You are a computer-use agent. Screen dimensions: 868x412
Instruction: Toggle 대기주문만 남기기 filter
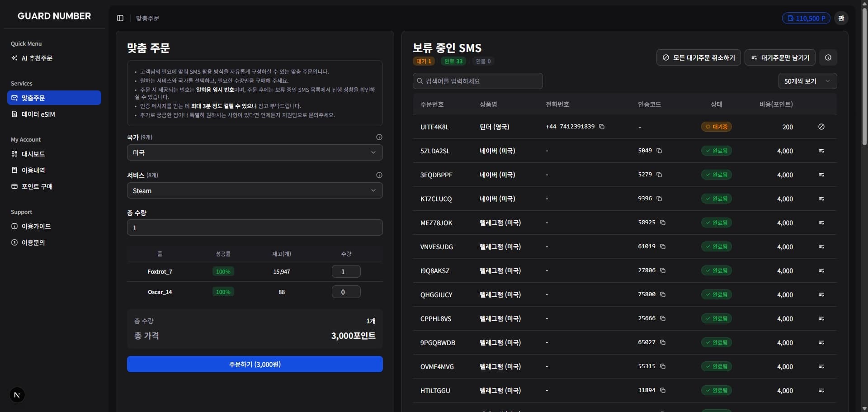[x=779, y=57]
